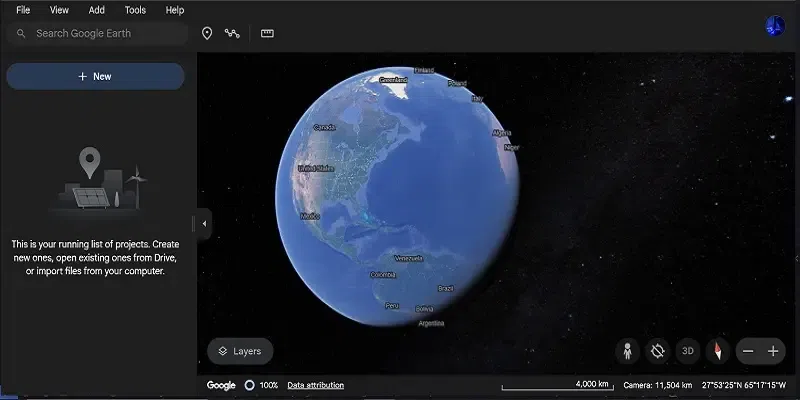Click the Camera: 11,504 km readout

[658, 385]
